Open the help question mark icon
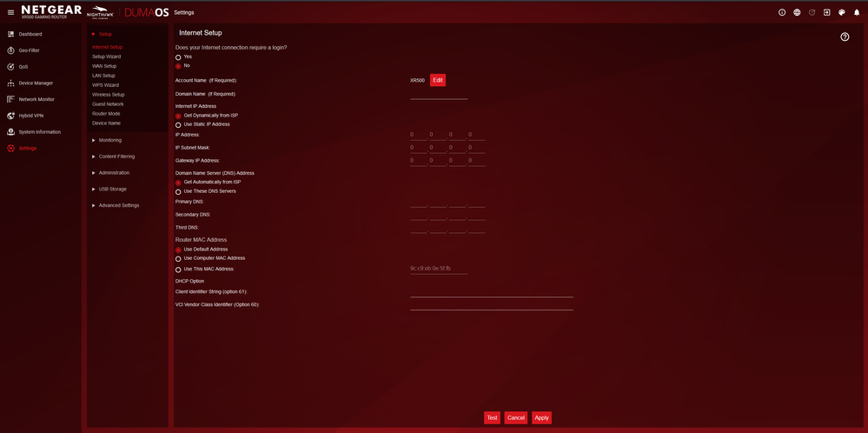The width and height of the screenshot is (868, 433). click(x=845, y=37)
